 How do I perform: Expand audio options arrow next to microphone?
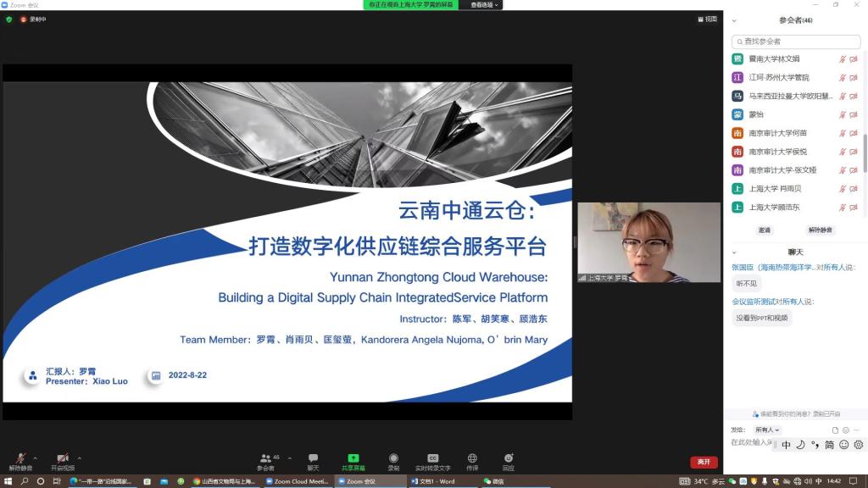[x=35, y=458]
